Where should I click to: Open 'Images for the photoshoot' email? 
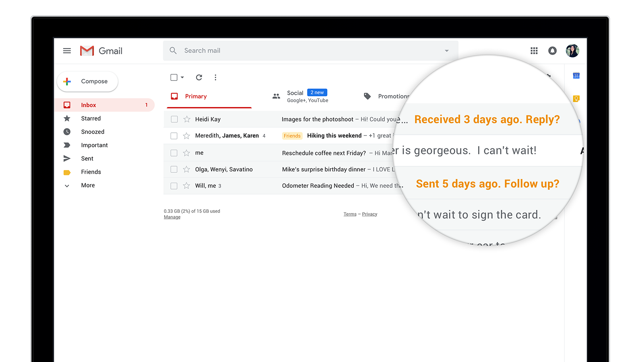(318, 119)
